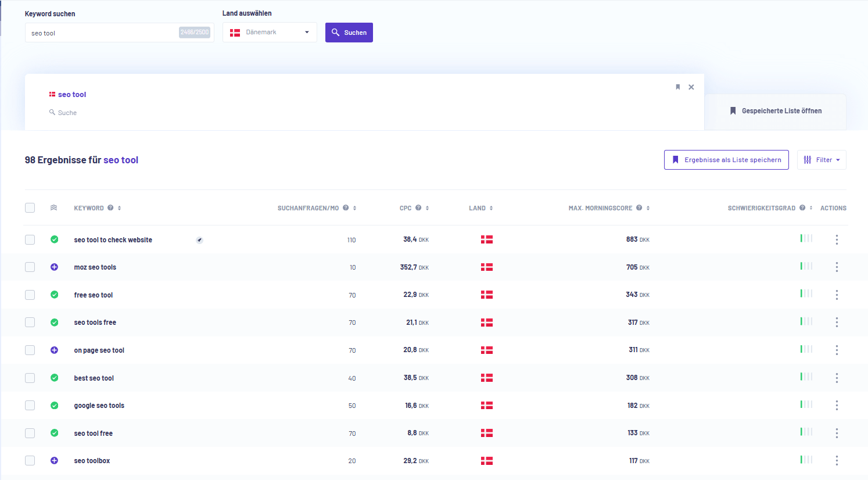This screenshot has height=480, width=868.
Task: Click green check icon for free seo tool
Action: pyautogui.click(x=54, y=295)
